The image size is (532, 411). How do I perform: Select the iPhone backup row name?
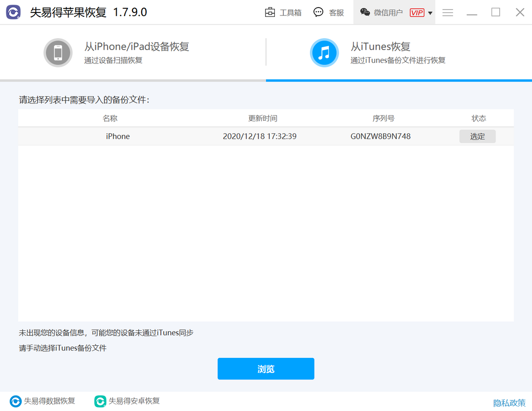(x=118, y=136)
